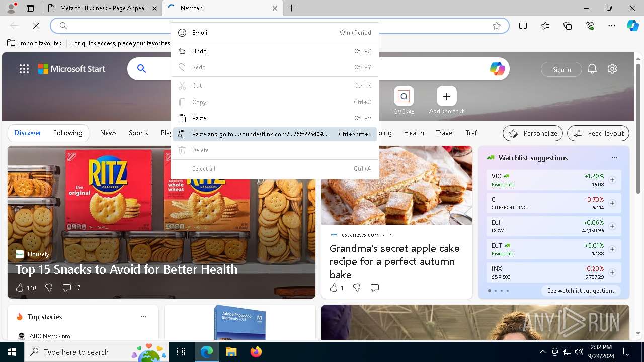Click the taskbar search box
644x362 pixels.
pos(96,352)
